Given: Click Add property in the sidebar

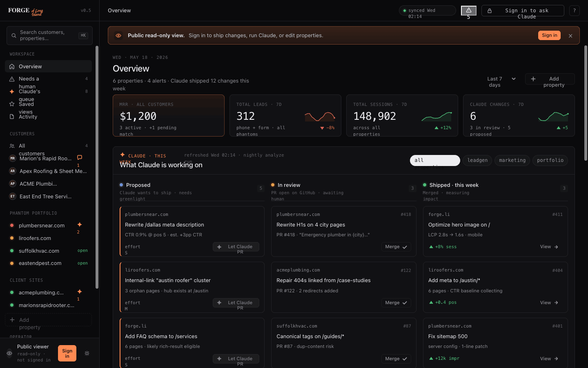Looking at the screenshot, I should tap(48, 320).
